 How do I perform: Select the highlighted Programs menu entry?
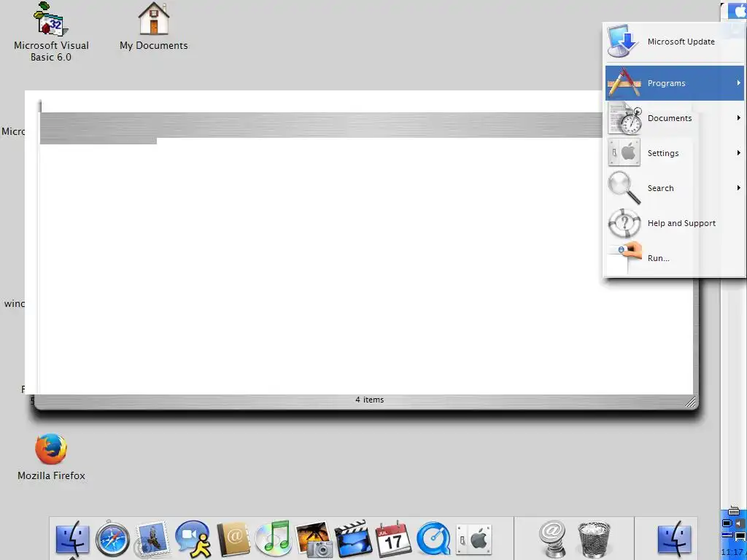[675, 83]
